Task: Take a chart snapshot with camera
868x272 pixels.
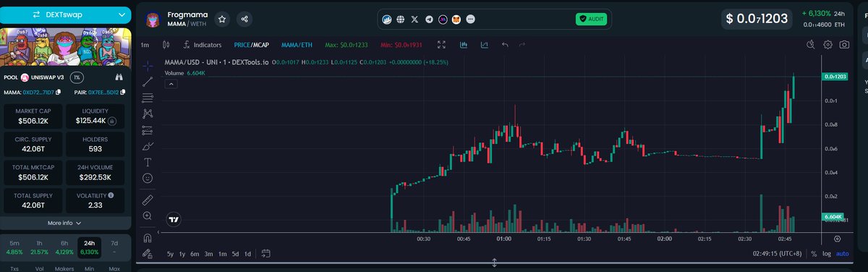Action: click(x=844, y=45)
